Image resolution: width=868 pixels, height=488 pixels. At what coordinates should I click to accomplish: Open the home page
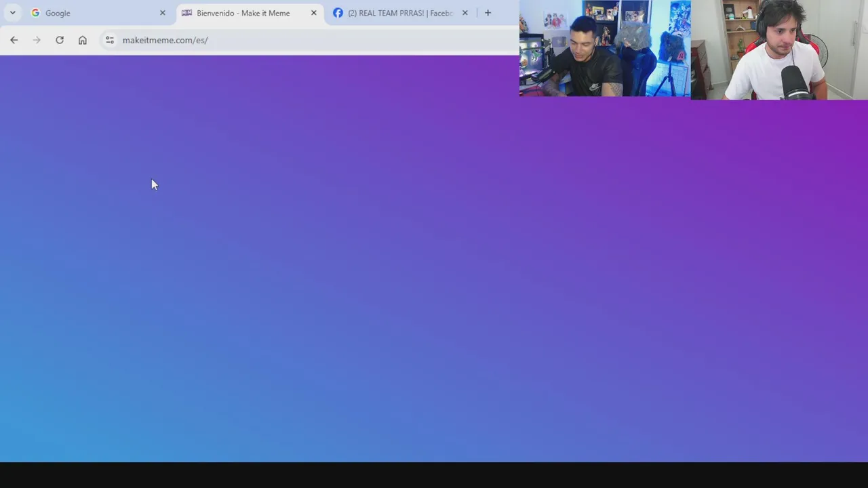click(83, 40)
